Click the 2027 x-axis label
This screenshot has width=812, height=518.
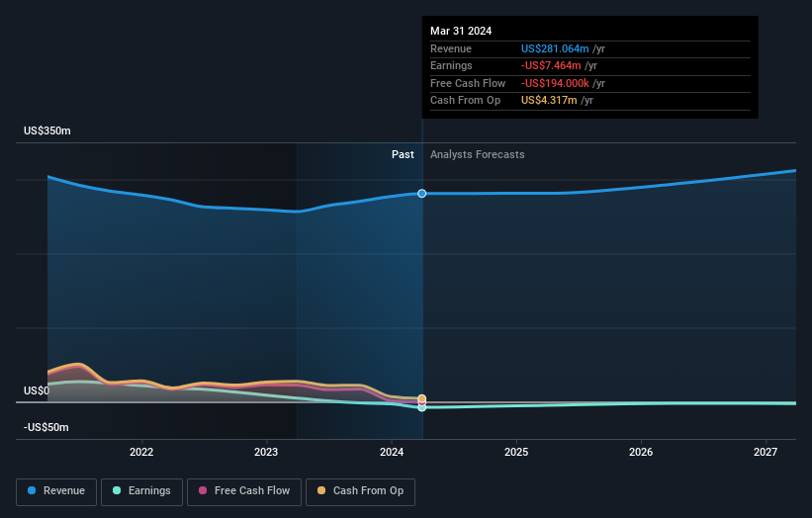point(766,453)
